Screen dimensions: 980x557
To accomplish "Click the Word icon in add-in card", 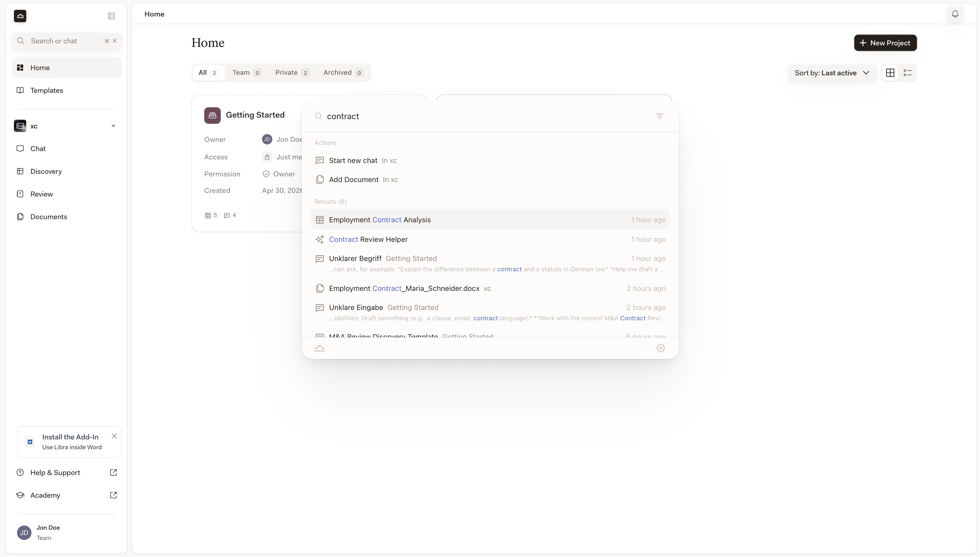I will click(30, 442).
